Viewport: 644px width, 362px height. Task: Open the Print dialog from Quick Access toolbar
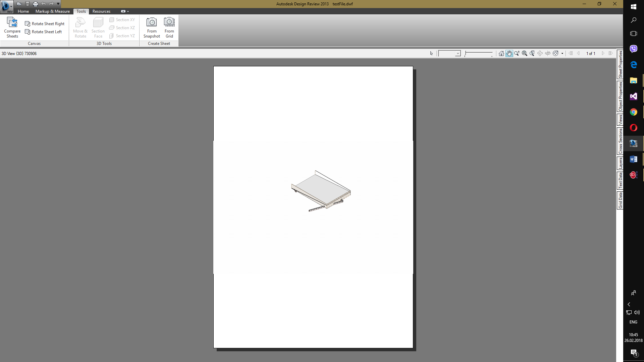coord(35,4)
